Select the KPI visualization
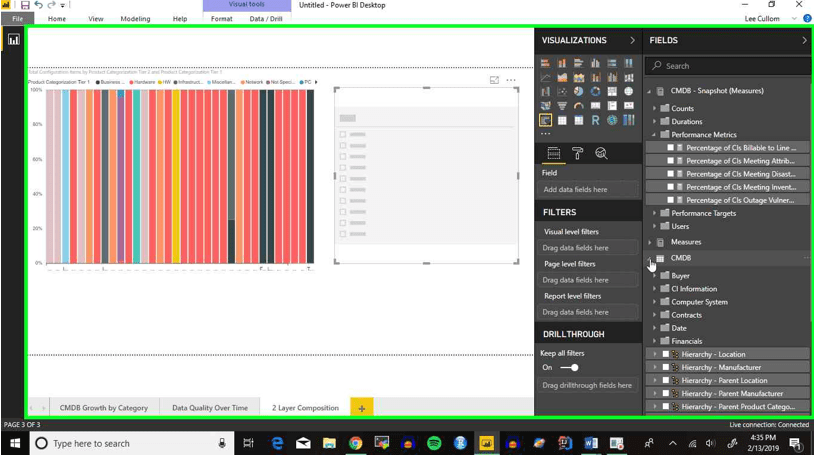This screenshot has width=815, height=456. tap(628, 106)
